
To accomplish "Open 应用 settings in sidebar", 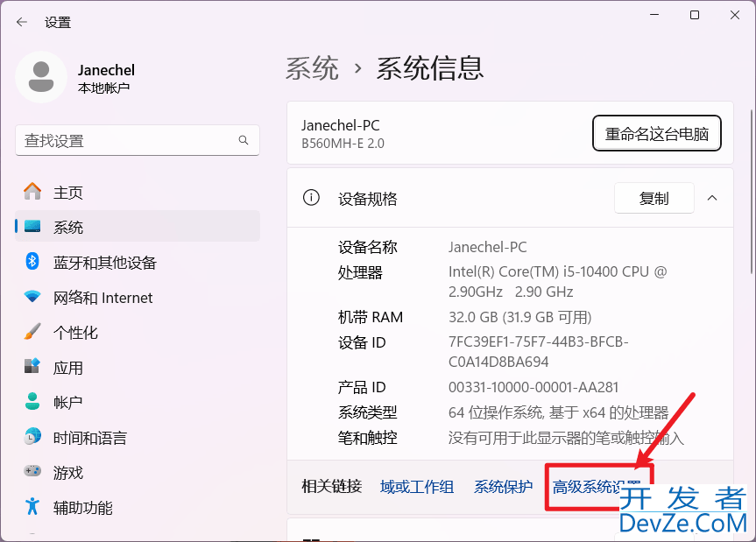I will pos(138,368).
